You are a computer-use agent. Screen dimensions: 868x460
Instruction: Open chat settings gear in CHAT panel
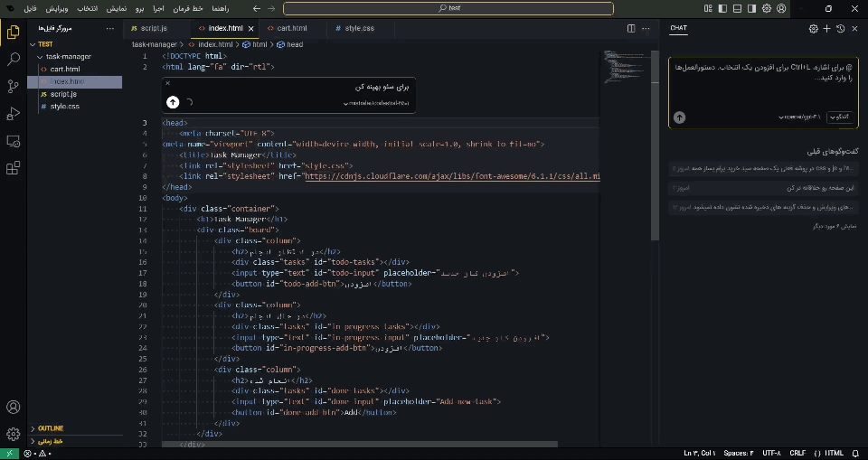tap(813, 29)
